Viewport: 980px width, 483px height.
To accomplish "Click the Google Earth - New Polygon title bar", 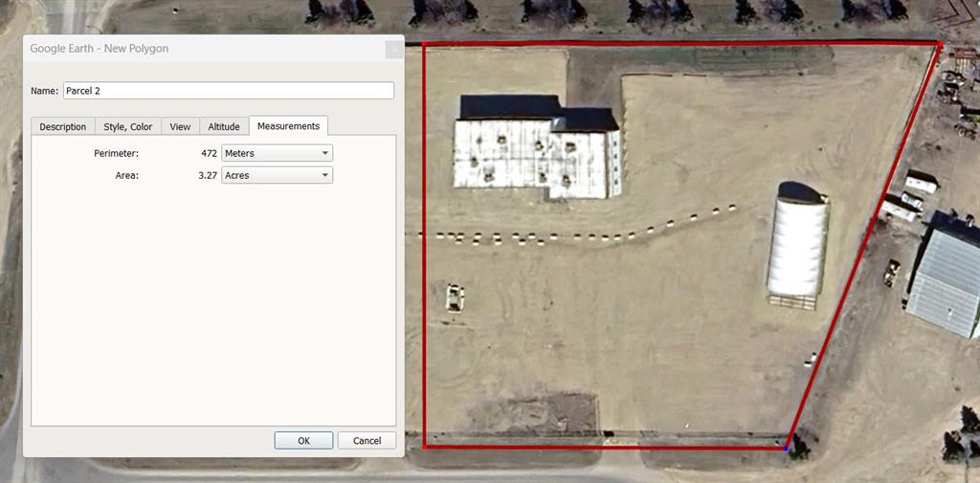I will [191, 49].
